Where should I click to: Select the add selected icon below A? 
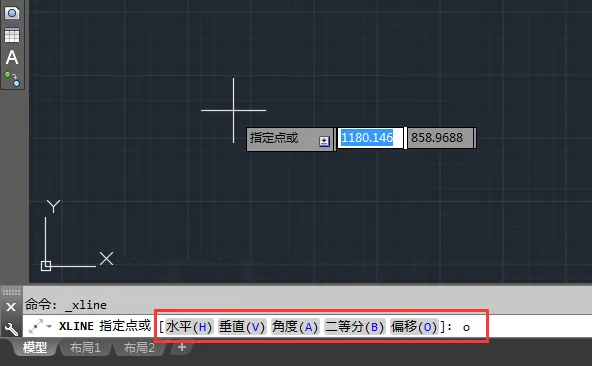[x=12, y=79]
